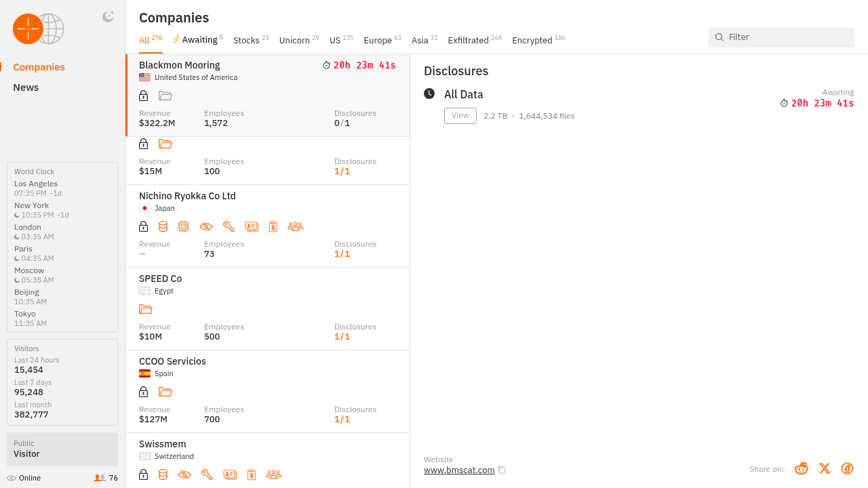
Task: Click Blackmon Mooring lock icon
Action: (x=143, y=96)
